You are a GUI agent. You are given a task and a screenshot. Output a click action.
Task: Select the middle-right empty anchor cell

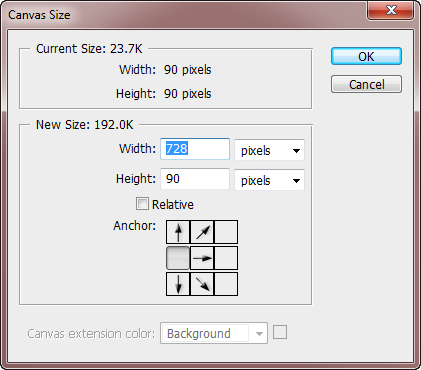pyautogui.click(x=226, y=258)
